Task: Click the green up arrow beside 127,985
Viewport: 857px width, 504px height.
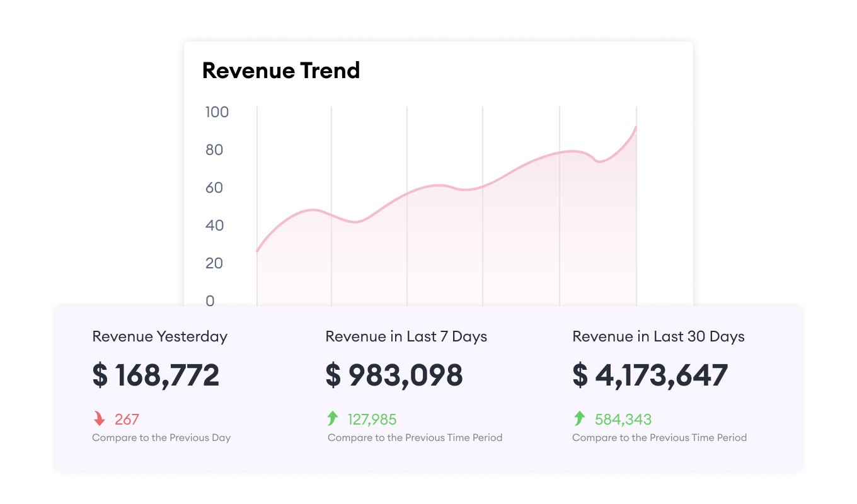Action: [x=333, y=419]
